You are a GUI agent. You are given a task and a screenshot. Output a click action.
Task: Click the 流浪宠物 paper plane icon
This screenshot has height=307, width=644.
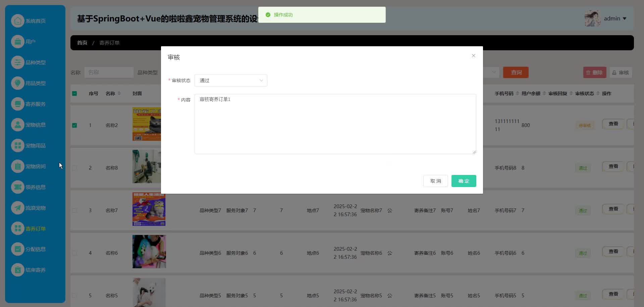pyautogui.click(x=18, y=208)
